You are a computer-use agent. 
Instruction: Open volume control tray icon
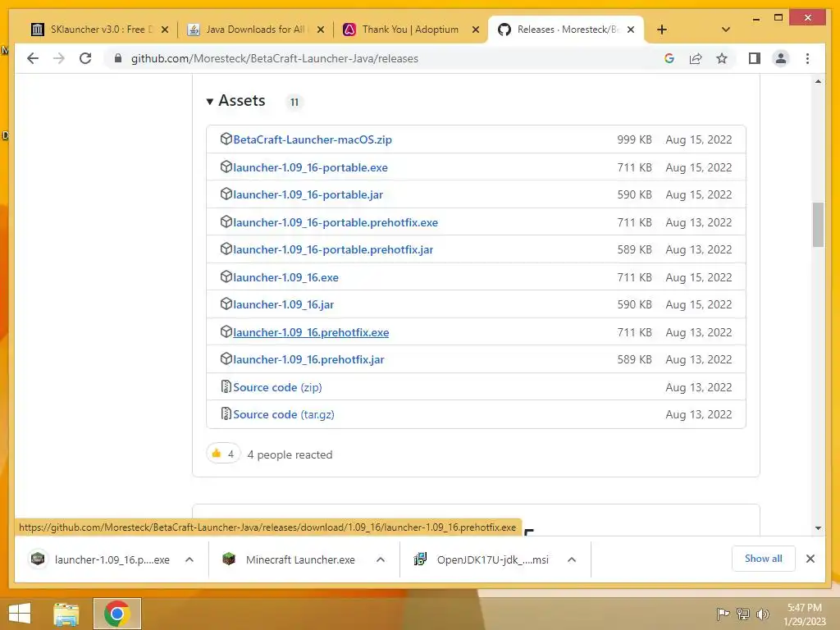(x=762, y=614)
